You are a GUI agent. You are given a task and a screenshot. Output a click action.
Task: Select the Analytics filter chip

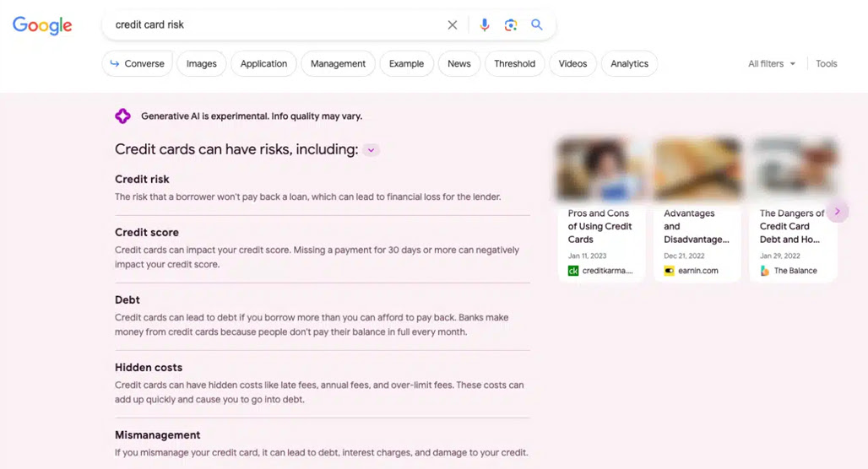(629, 63)
